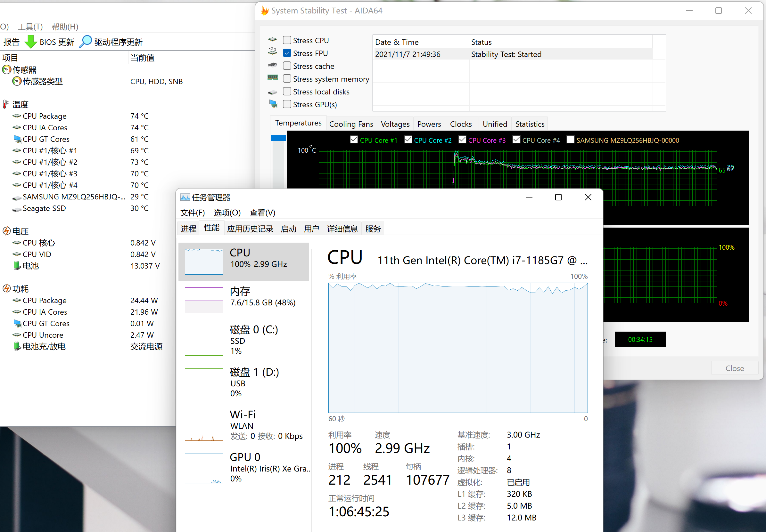Click the 功耗 lightning icon
This screenshot has height=532, width=766.
[x=6, y=289]
